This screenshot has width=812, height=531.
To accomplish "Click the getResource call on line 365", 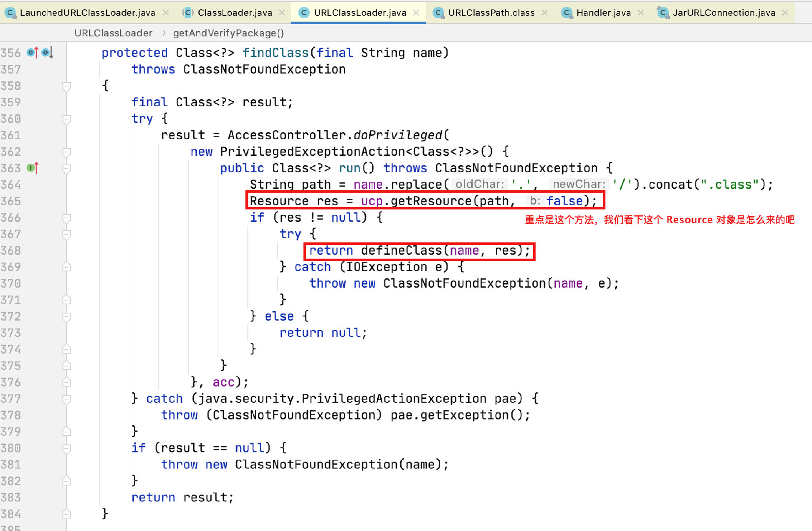I will (431, 201).
